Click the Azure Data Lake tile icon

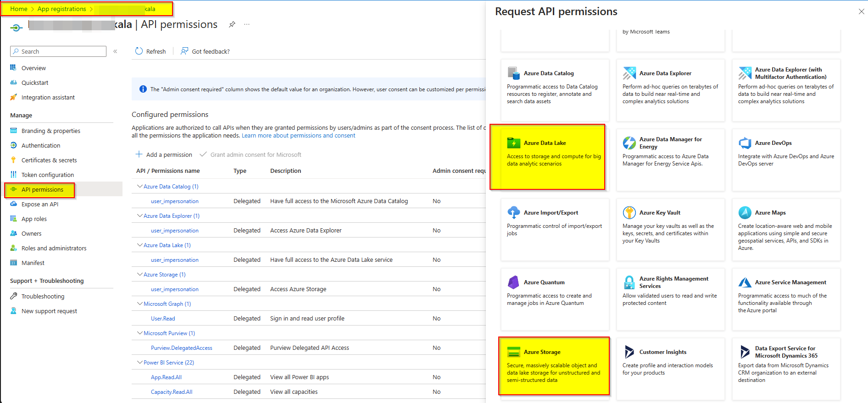click(513, 143)
